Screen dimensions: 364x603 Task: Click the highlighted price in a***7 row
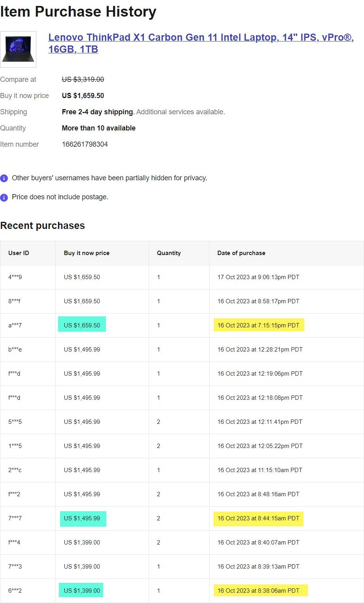tap(82, 325)
